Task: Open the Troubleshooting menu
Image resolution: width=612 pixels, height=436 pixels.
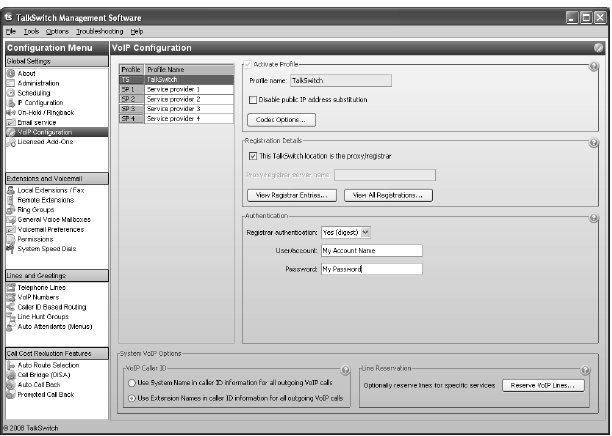Action: click(x=96, y=32)
